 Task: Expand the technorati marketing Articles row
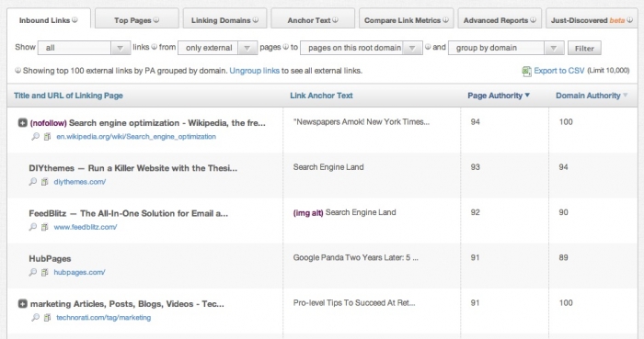pyautogui.click(x=23, y=304)
